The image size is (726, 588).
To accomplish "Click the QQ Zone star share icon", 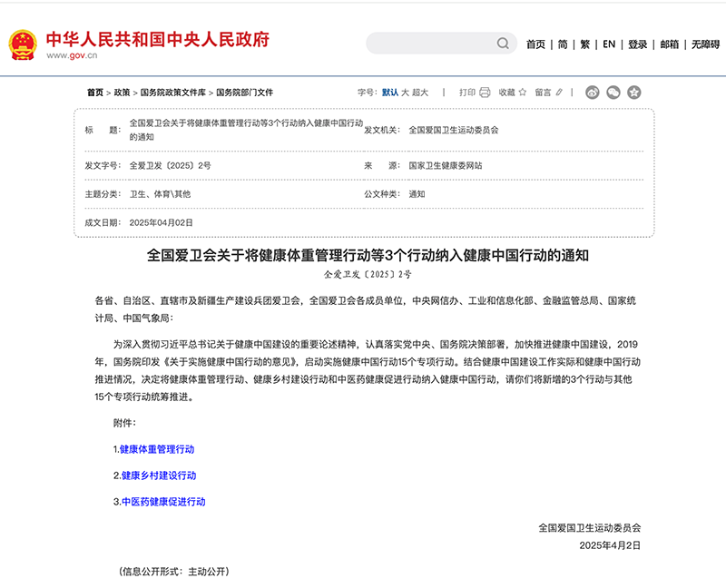I will click(x=634, y=92).
